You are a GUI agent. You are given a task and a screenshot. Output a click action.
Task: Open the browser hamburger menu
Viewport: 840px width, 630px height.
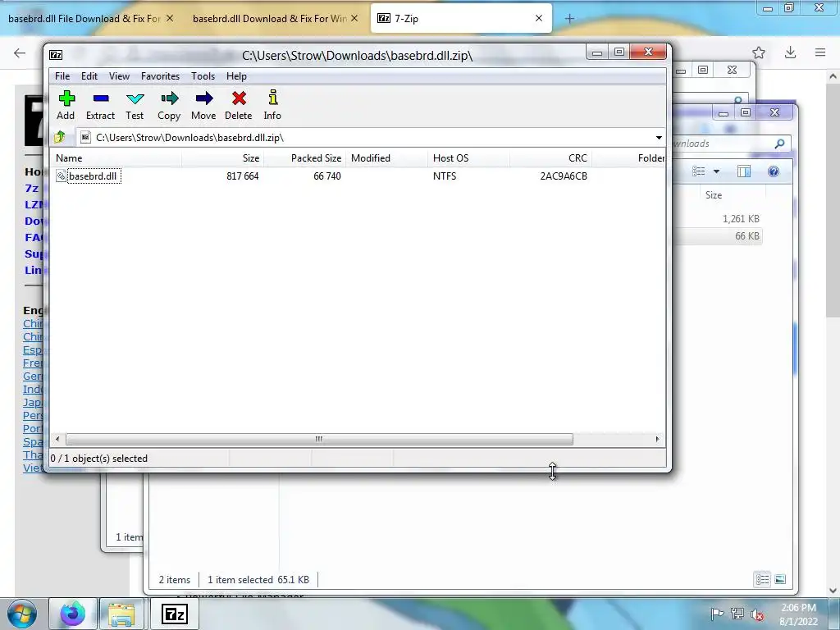(x=820, y=52)
